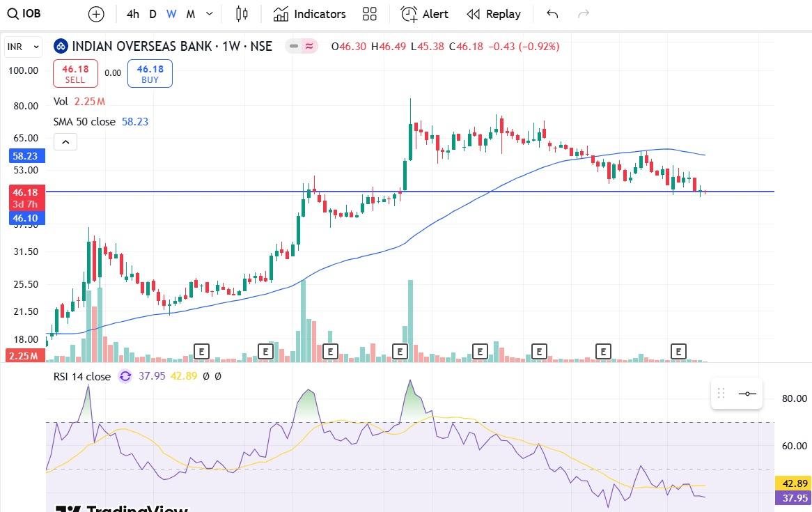Click the RSI purple refresh circle icon

pos(125,376)
